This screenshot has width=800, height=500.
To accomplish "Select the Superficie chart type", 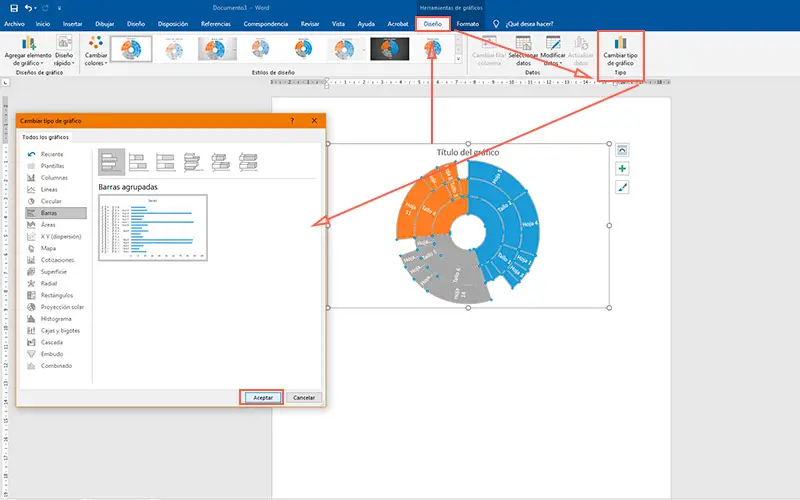I will [x=56, y=271].
